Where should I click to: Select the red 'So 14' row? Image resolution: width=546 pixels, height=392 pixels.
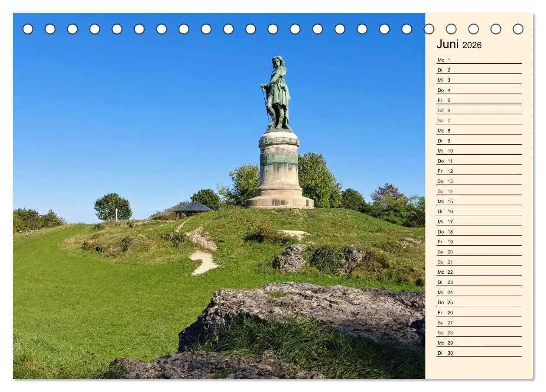(x=479, y=191)
